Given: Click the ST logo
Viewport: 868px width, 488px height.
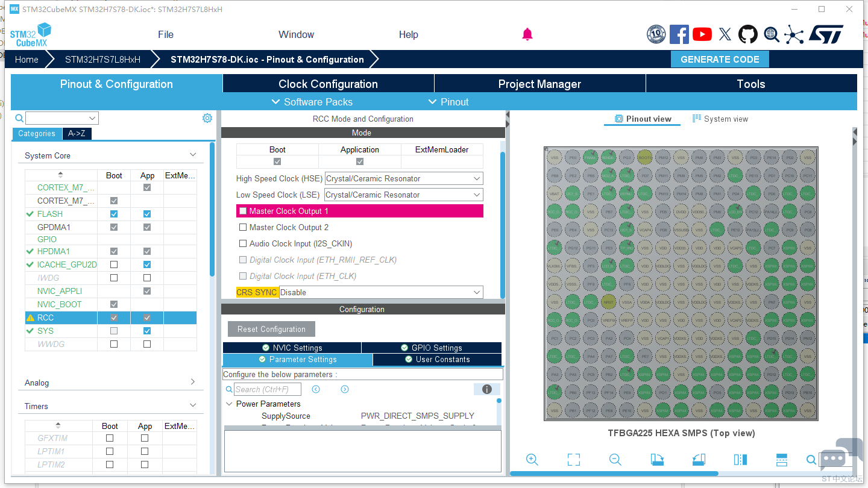Looking at the screenshot, I should point(826,34).
